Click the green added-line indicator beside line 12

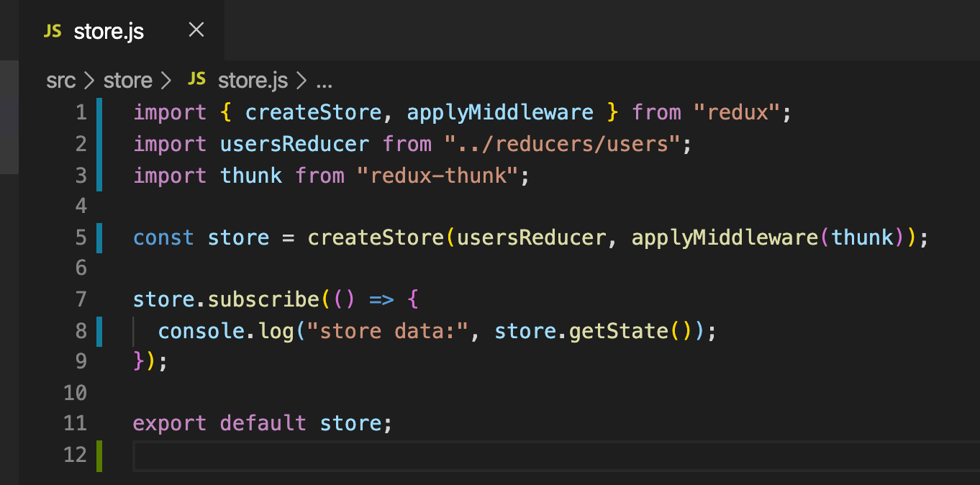tap(99, 454)
